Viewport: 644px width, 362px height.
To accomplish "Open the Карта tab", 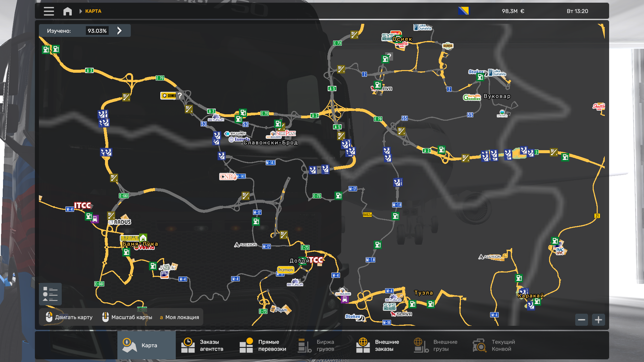I will click(146, 345).
